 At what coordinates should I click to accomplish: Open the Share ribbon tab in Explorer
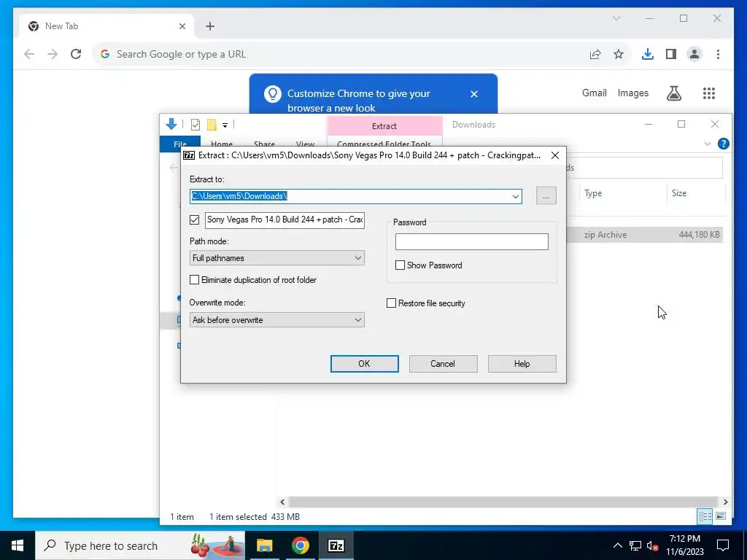tap(264, 144)
